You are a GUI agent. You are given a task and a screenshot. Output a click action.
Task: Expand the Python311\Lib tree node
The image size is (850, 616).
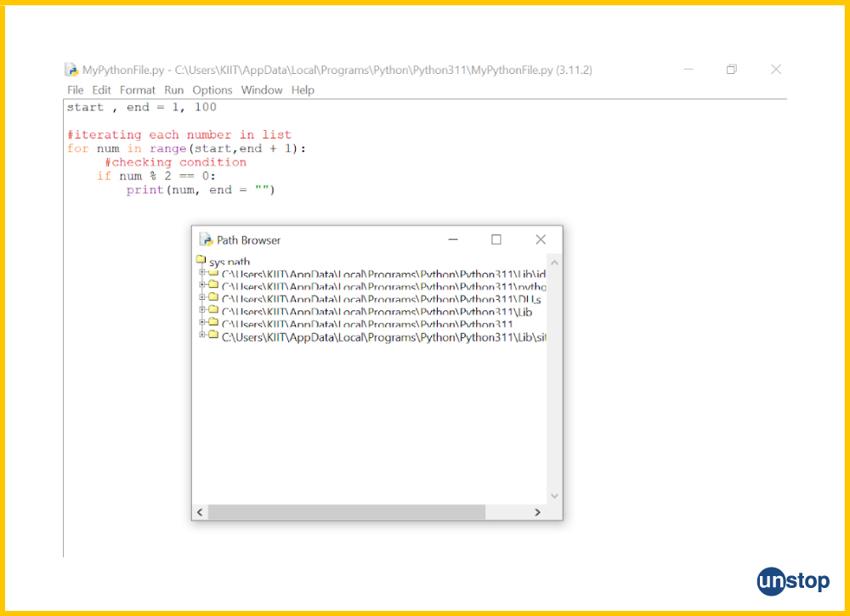tap(201, 309)
